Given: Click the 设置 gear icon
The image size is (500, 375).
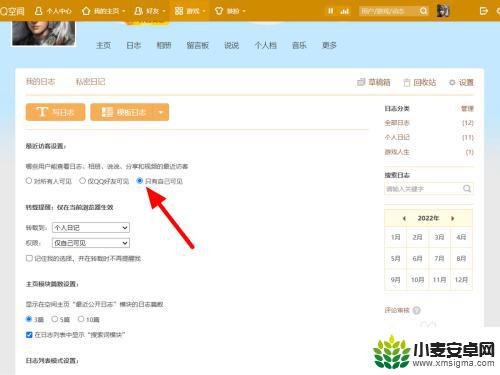Looking at the screenshot, I should [452, 82].
